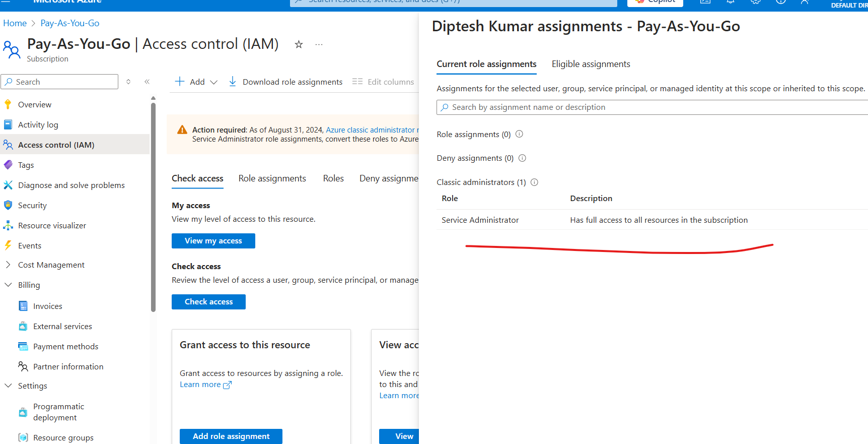The image size is (868, 444).
Task: Go to Pay-As-You-Go breadcrumb link
Action: click(70, 23)
